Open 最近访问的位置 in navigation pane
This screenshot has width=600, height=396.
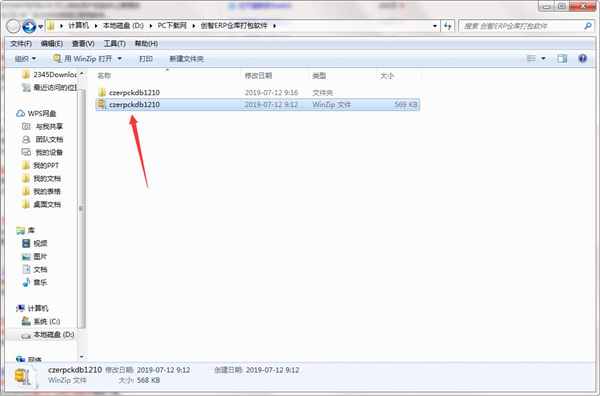(50, 88)
